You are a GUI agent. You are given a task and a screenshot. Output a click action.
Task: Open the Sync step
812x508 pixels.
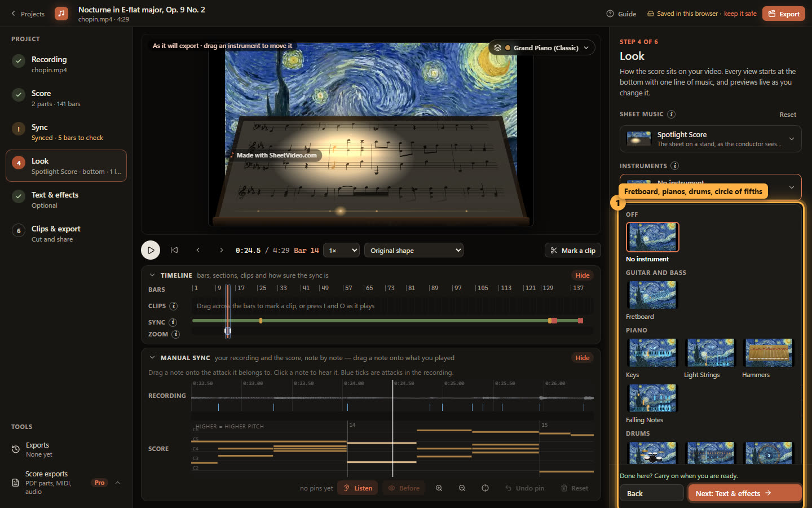[x=66, y=132]
